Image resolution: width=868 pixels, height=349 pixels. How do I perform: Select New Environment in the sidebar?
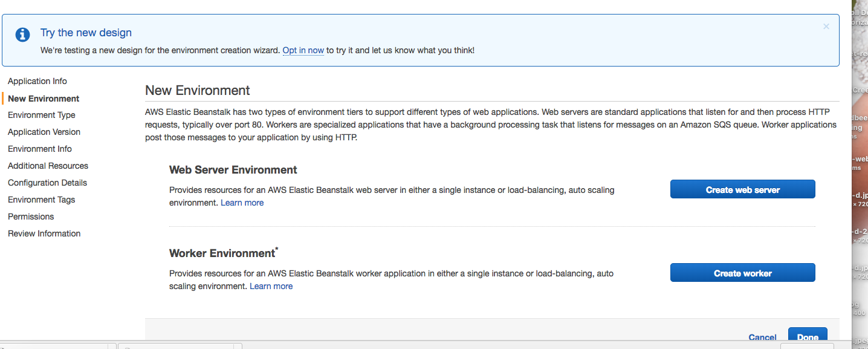(44, 99)
